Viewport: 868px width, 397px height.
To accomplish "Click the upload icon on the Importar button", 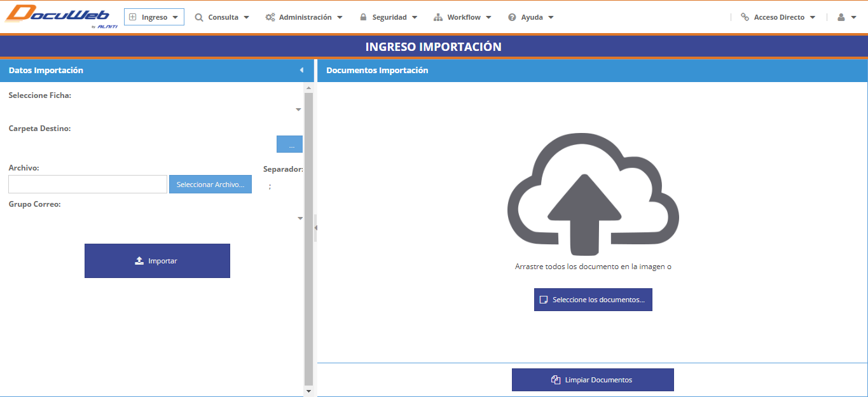I will pos(138,260).
